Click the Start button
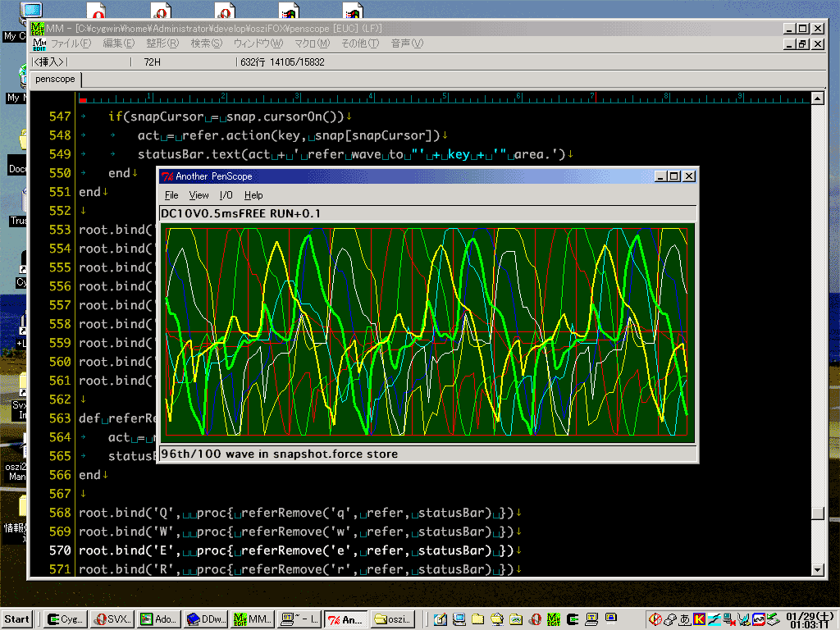 click(17, 619)
